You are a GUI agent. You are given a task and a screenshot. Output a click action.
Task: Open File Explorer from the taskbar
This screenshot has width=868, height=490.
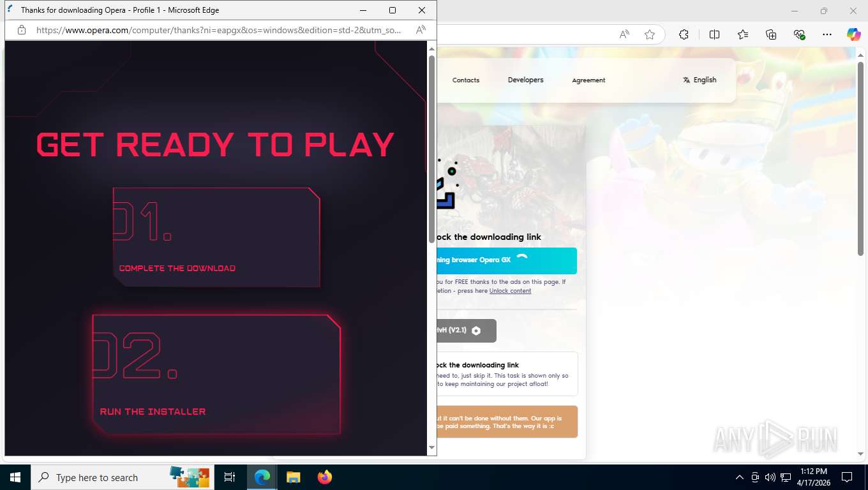coord(293,477)
